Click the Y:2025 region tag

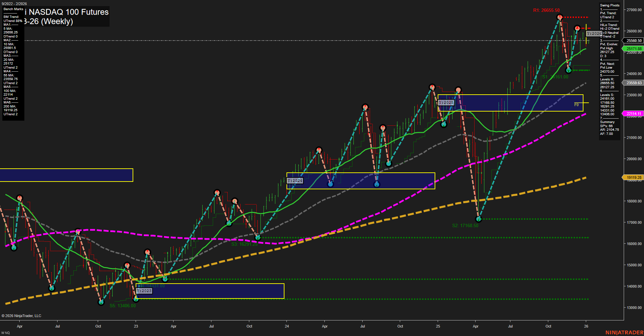(x=446, y=102)
